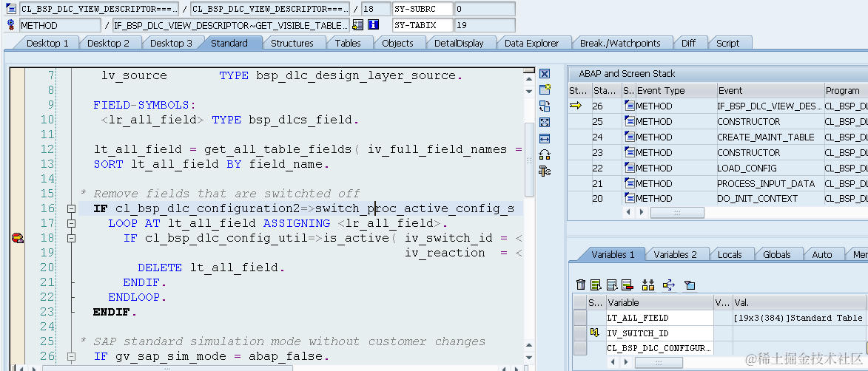Close the source code tool with the X icon

click(545, 74)
